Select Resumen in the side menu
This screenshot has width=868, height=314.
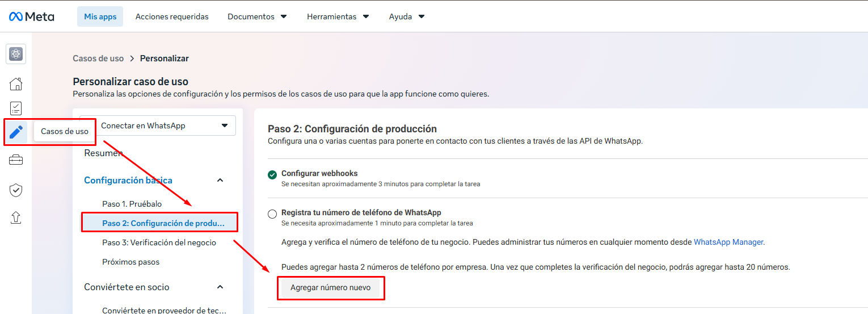(103, 153)
